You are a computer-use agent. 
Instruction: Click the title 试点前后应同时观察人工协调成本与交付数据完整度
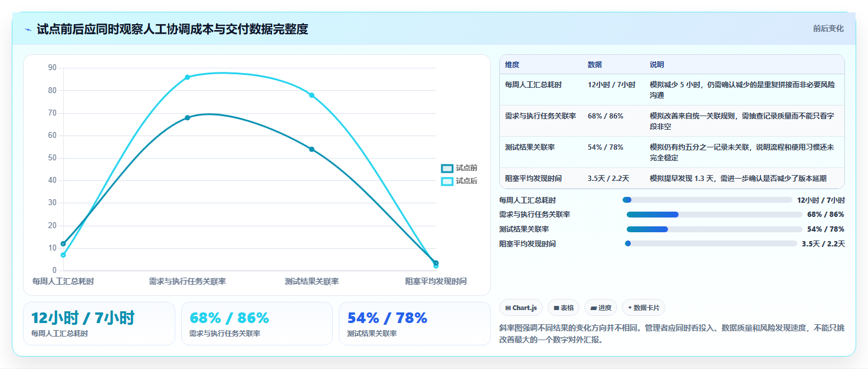(x=172, y=29)
